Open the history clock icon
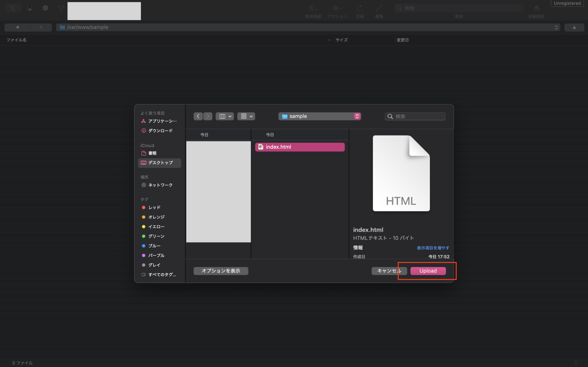 [x=45, y=8]
